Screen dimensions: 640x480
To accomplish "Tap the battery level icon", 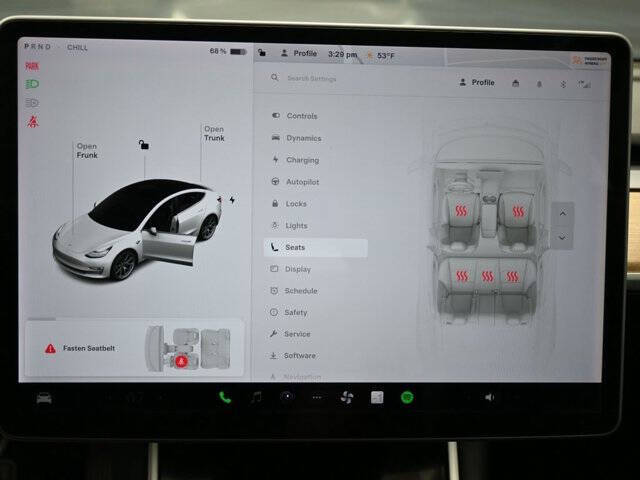I will coord(238,52).
